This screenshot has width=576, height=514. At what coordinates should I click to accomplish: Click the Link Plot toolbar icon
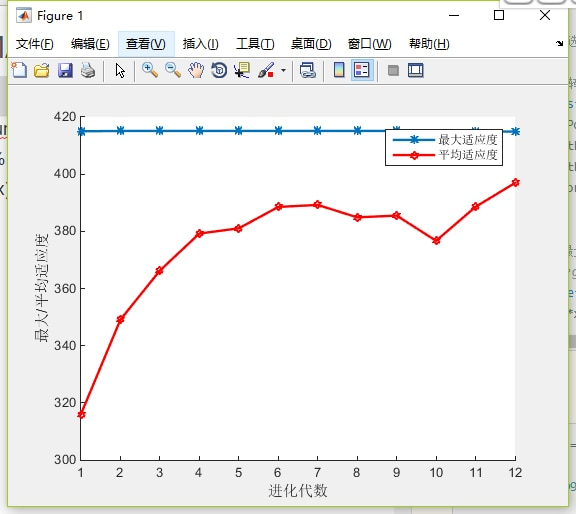(308, 70)
